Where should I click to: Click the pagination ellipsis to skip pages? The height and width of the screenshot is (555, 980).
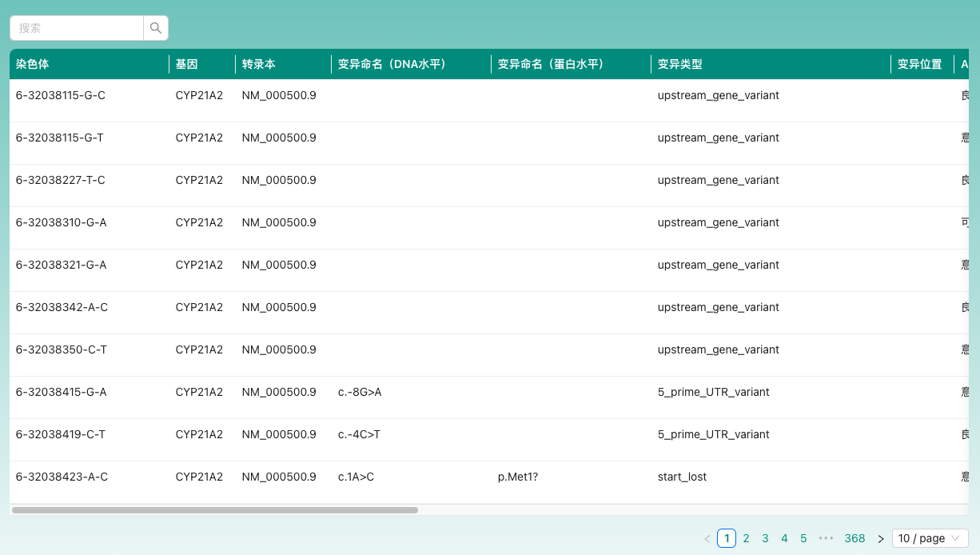click(826, 538)
